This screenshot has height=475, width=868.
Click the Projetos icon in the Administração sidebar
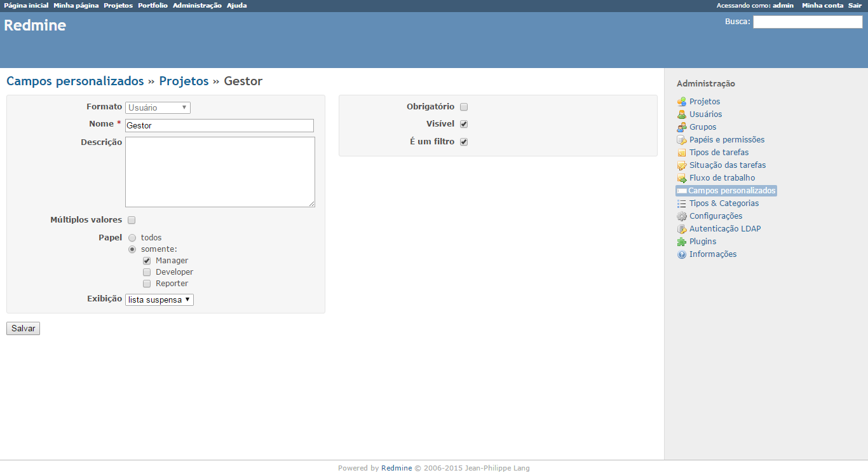[x=682, y=102]
